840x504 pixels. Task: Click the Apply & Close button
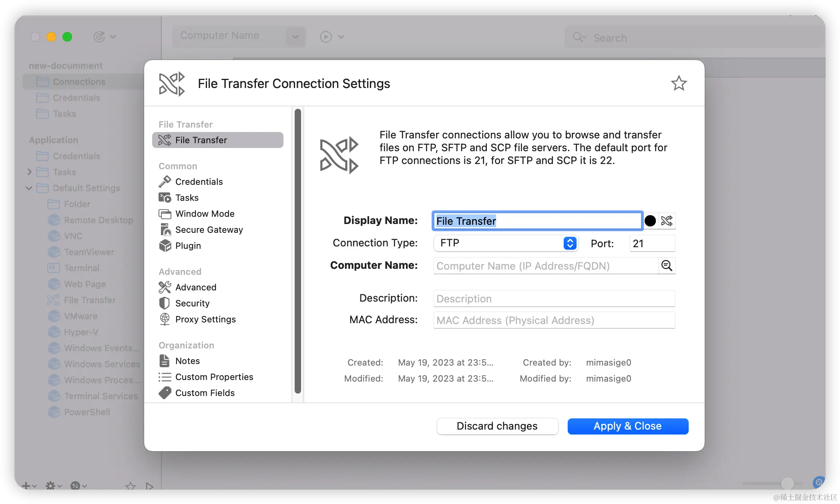point(627,426)
